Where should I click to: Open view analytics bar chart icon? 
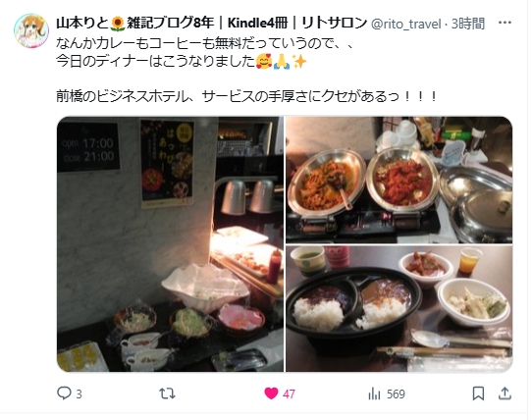coord(374,394)
